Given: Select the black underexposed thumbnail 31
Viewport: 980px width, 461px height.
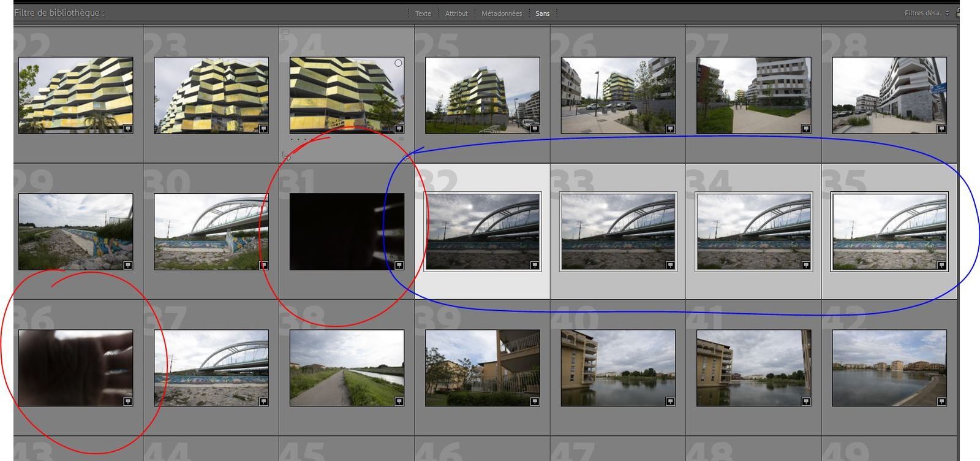Looking at the screenshot, I should [347, 232].
